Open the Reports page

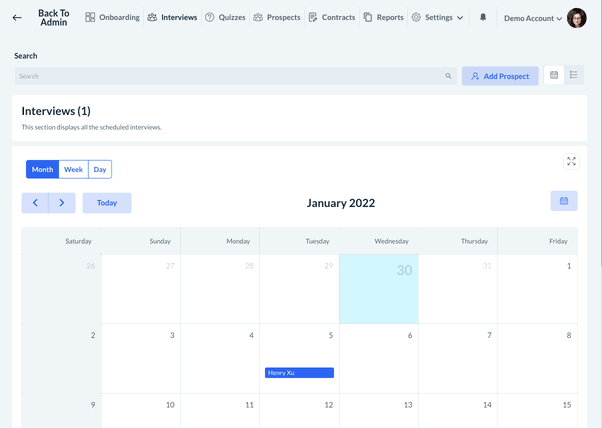point(383,17)
